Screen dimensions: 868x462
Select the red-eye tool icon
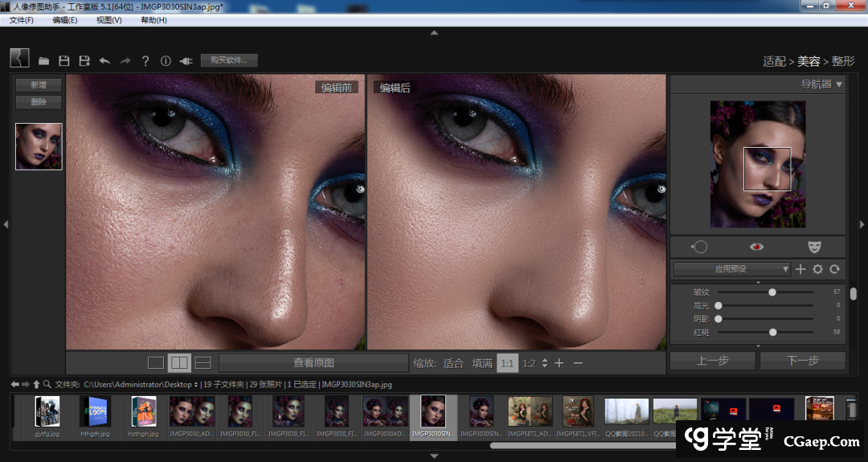pos(756,247)
